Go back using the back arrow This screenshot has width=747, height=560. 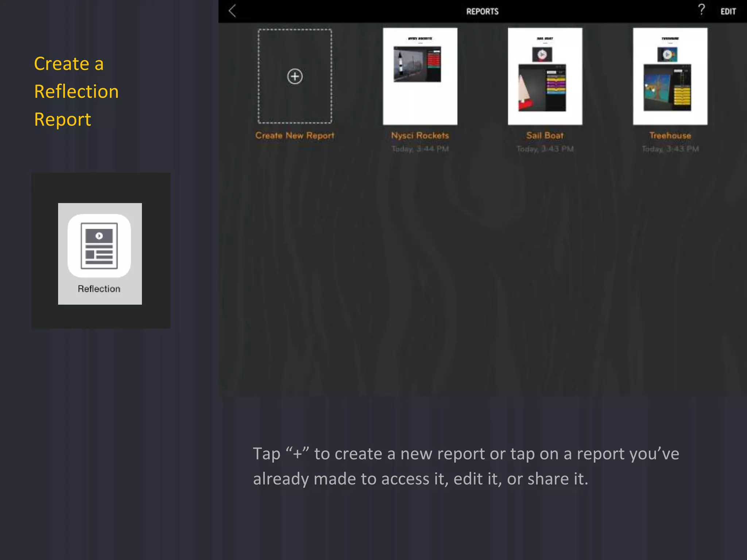pos(233,11)
